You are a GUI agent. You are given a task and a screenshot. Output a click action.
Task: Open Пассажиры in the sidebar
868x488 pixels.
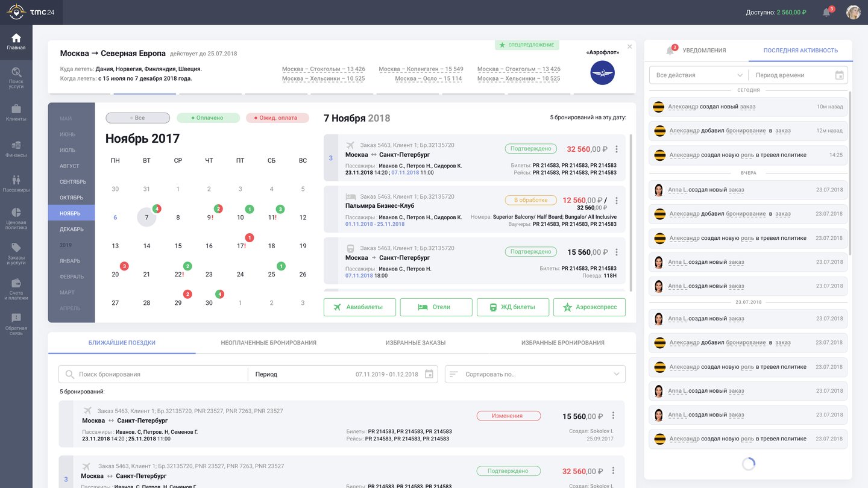[16, 183]
